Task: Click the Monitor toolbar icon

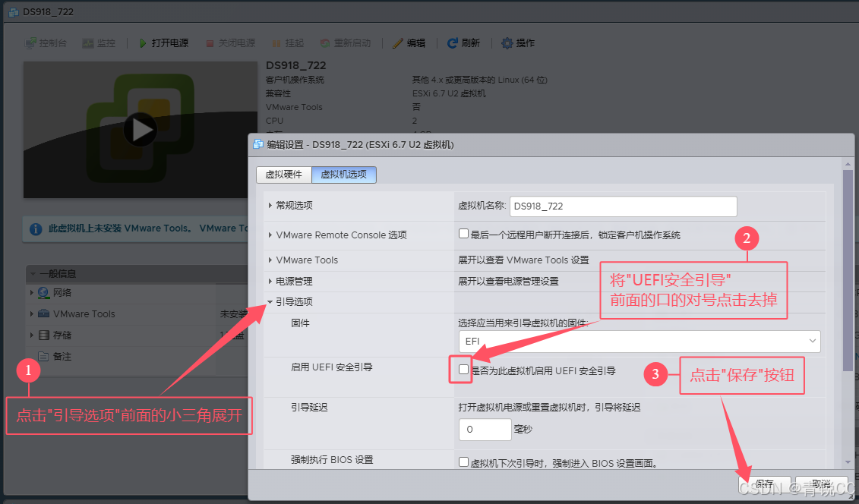Action: click(87, 43)
